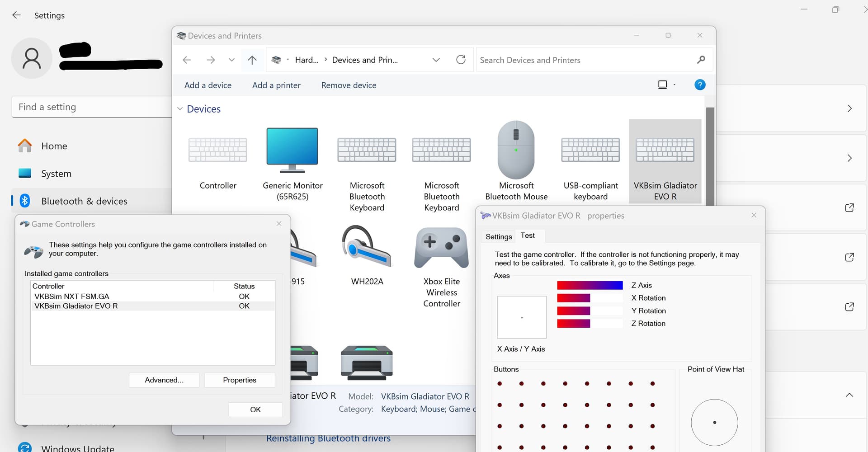
Task: Click the X Axis / Y Axis box
Action: [x=522, y=317]
